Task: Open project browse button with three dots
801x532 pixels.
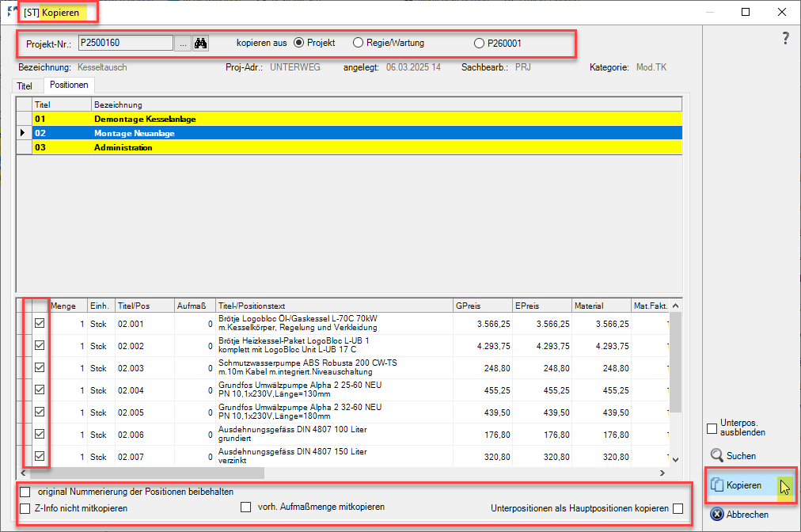Action: pyautogui.click(x=183, y=44)
